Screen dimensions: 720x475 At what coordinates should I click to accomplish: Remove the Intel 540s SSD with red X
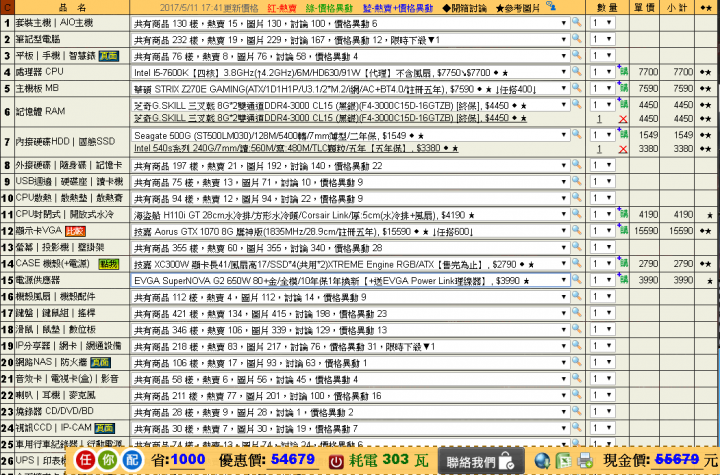[x=623, y=149]
